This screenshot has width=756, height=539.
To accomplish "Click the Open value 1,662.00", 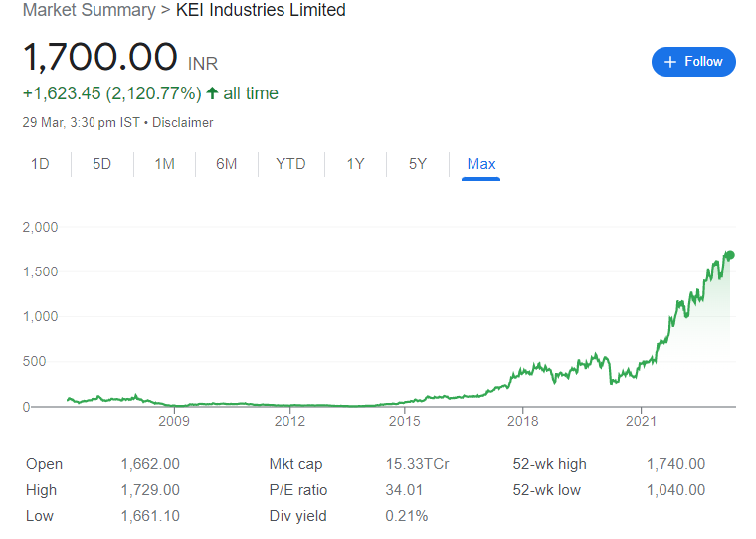I will pyautogui.click(x=150, y=464).
